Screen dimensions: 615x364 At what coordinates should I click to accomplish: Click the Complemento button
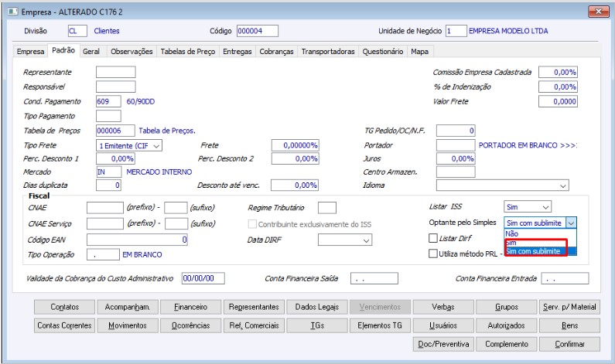pyautogui.click(x=507, y=344)
